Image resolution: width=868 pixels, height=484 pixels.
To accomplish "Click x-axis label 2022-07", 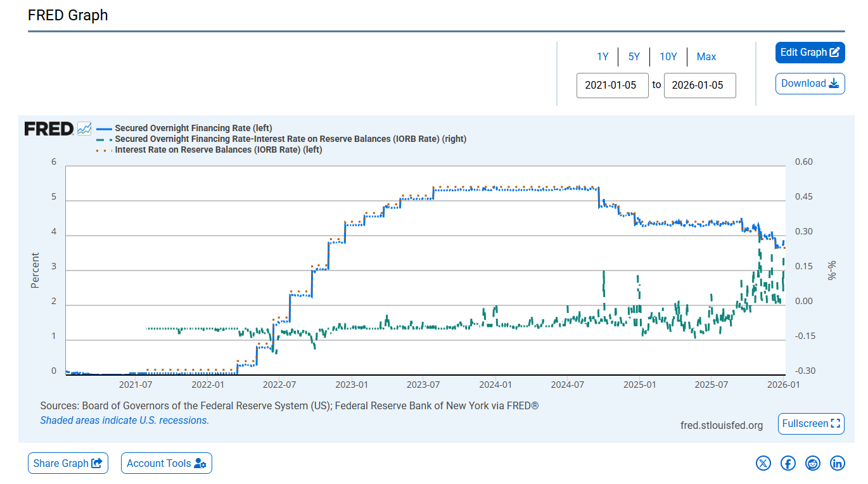I will click(x=279, y=385).
